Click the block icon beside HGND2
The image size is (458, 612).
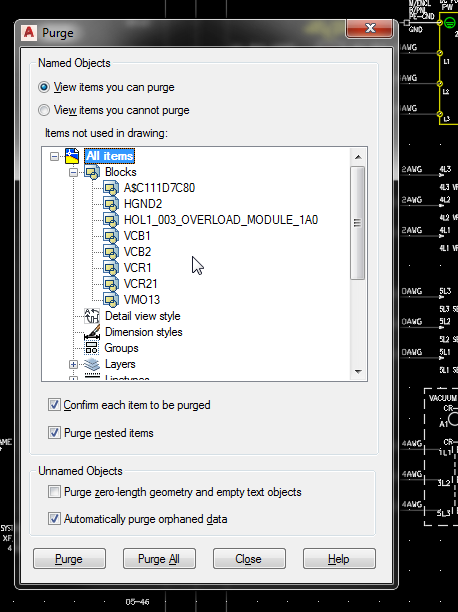click(x=111, y=204)
